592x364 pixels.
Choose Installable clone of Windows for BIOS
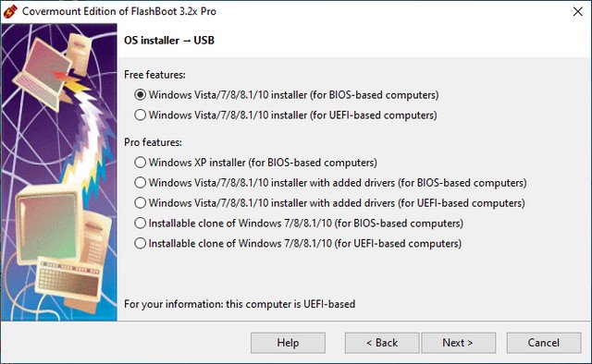coord(299,224)
